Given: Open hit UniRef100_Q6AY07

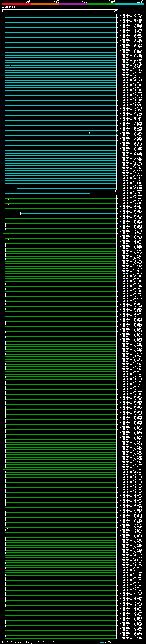Looking at the screenshot, I should [131, 613].
